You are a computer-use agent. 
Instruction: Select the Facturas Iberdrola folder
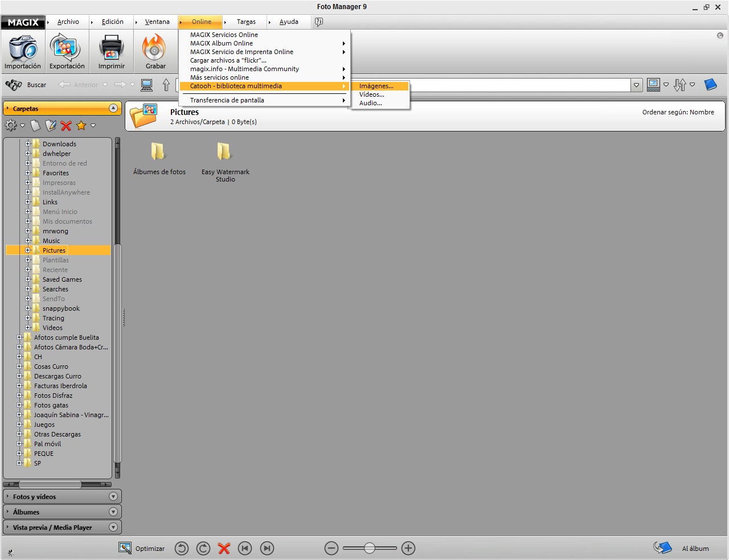pyautogui.click(x=60, y=386)
